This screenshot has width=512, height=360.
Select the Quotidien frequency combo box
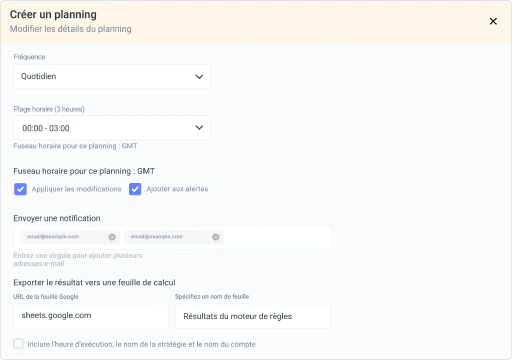112,77
